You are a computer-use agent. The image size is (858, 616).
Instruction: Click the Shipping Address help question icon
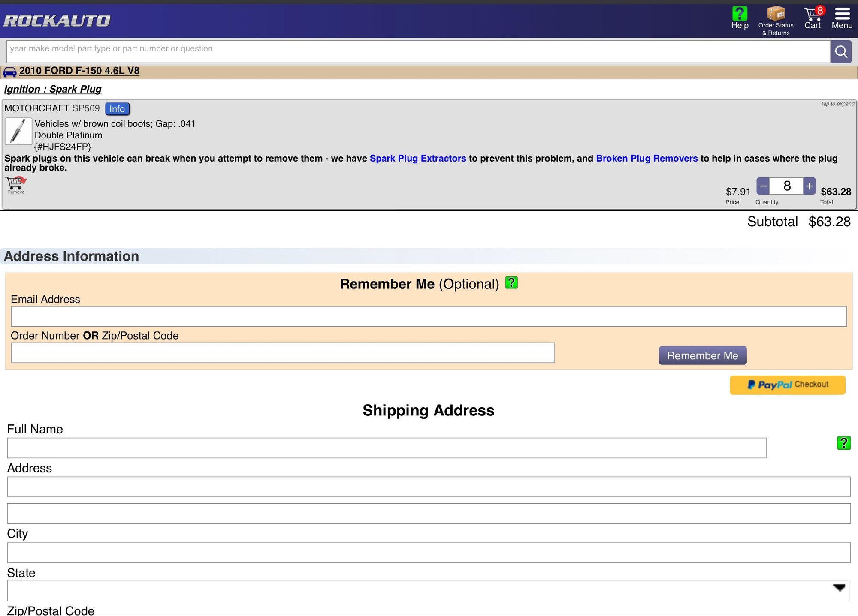click(843, 443)
